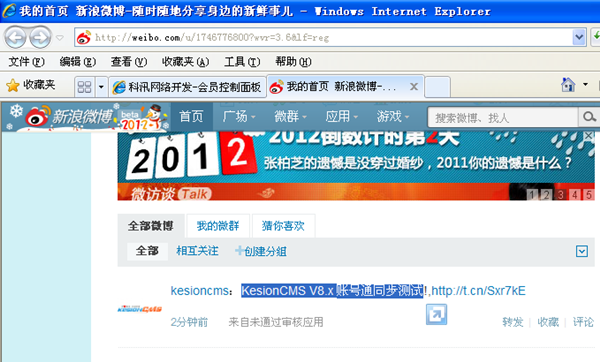Screen dimensions: 600x362
Task: Click the blue arrow accelerator icon
Action: tap(436, 315)
